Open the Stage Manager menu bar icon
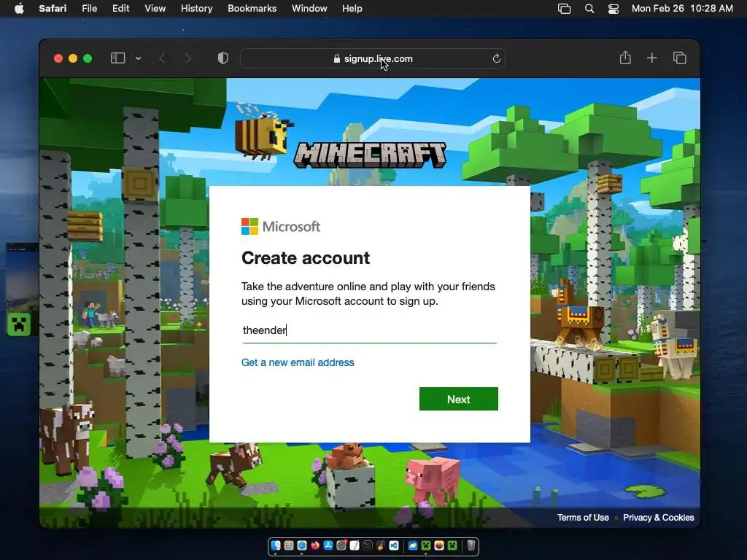The image size is (747, 560). tap(564, 9)
